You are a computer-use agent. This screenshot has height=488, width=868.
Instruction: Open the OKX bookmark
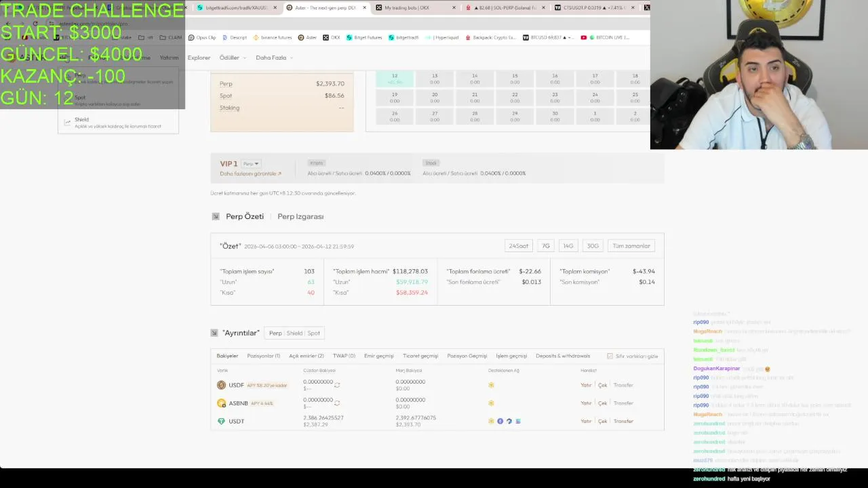(x=332, y=37)
